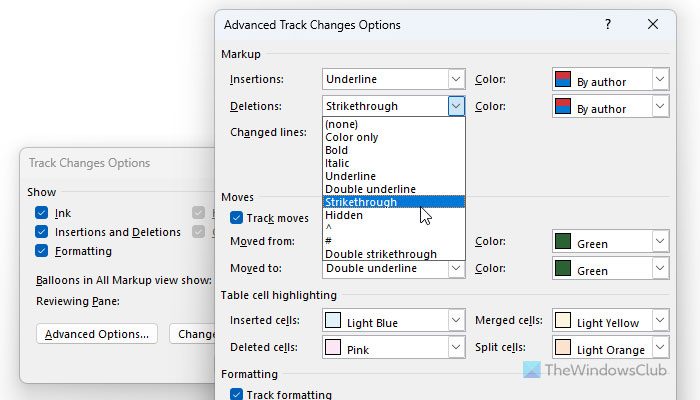Viewport: 700px width, 400px height.
Task: Toggle the Ink checkbox
Action: [x=42, y=213]
